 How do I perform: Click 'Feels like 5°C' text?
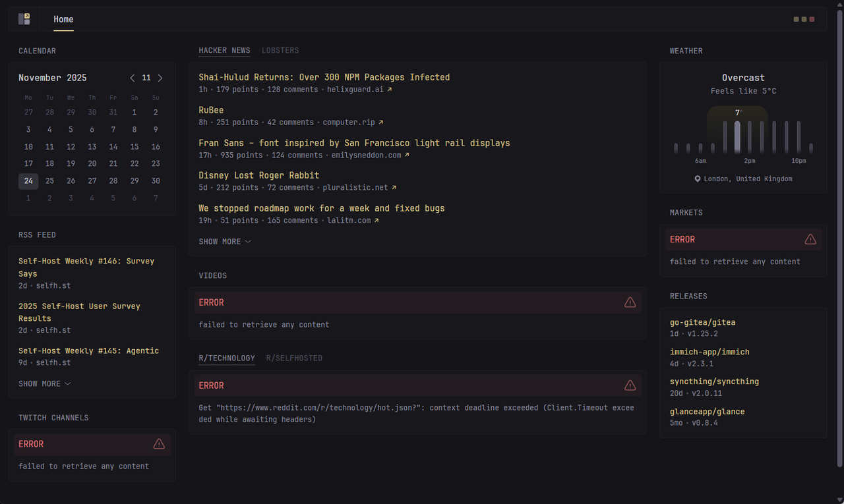[x=743, y=92]
